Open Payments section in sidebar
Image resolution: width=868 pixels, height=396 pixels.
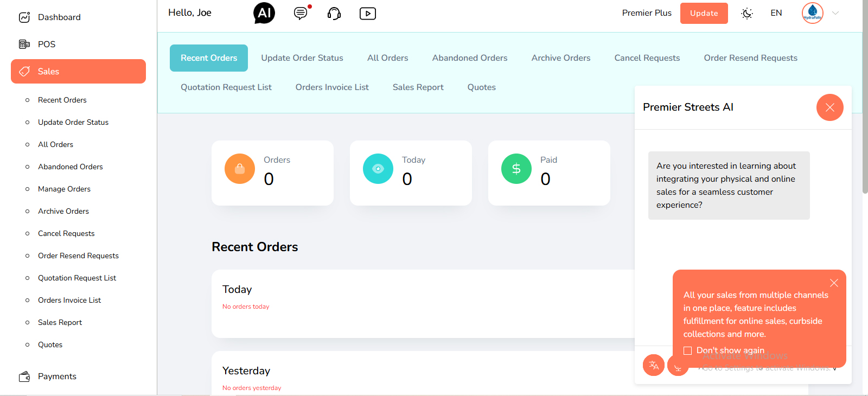(x=57, y=376)
